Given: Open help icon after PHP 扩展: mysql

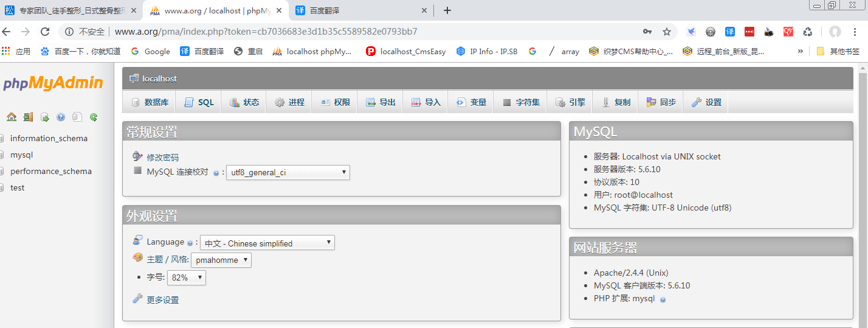Looking at the screenshot, I should (x=663, y=299).
